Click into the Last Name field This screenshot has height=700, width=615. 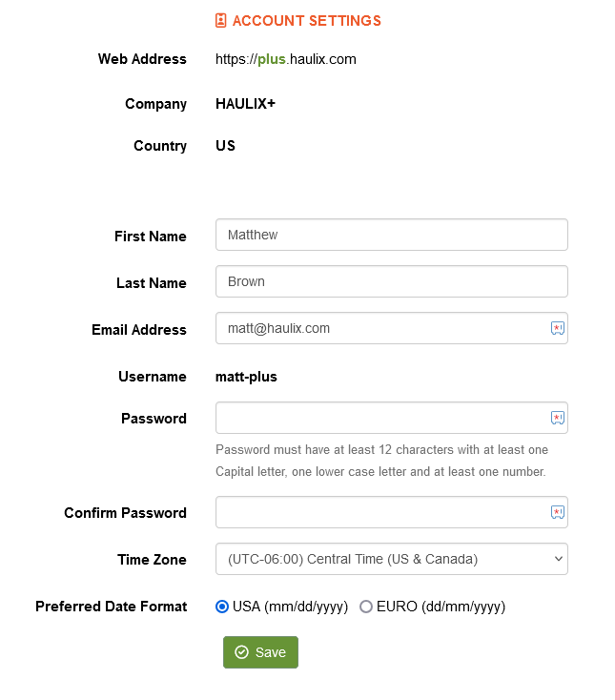click(391, 281)
